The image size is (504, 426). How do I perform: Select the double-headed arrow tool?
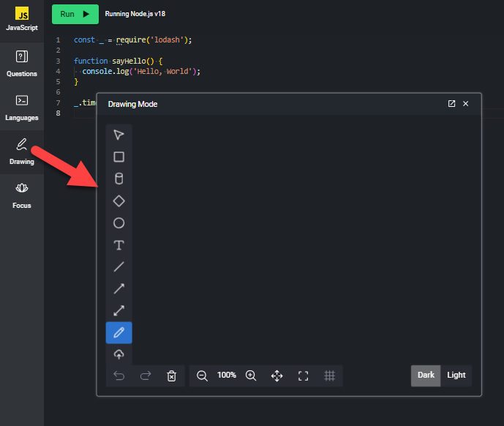(x=119, y=311)
